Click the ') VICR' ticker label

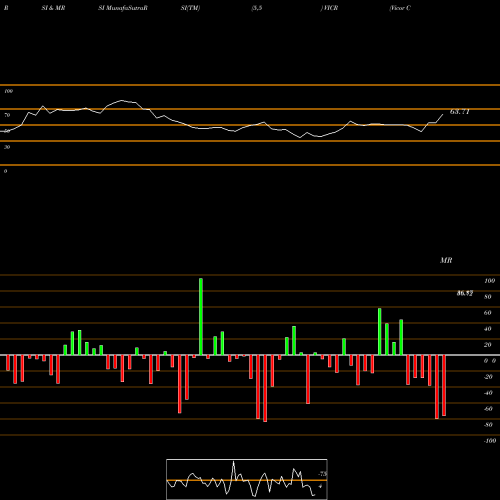[329, 8]
